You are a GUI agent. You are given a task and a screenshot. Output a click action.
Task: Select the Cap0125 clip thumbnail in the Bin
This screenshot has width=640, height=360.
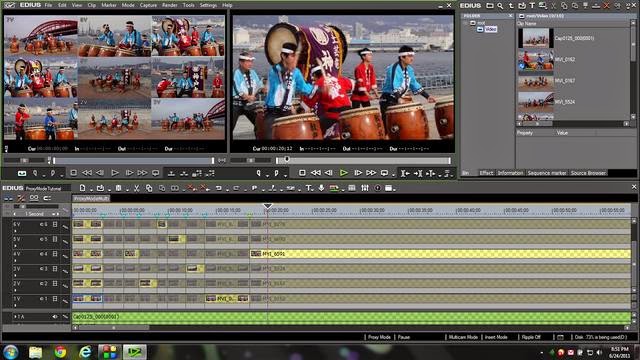[x=536, y=38]
